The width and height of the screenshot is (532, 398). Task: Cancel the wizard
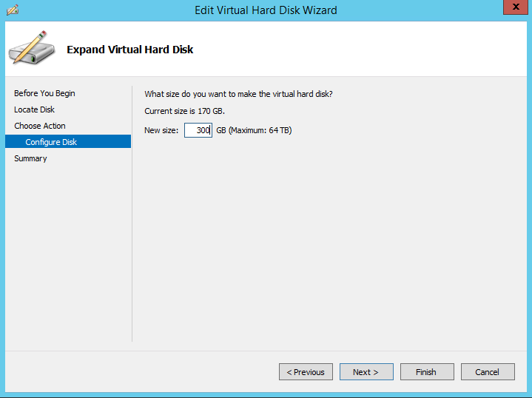(x=487, y=371)
